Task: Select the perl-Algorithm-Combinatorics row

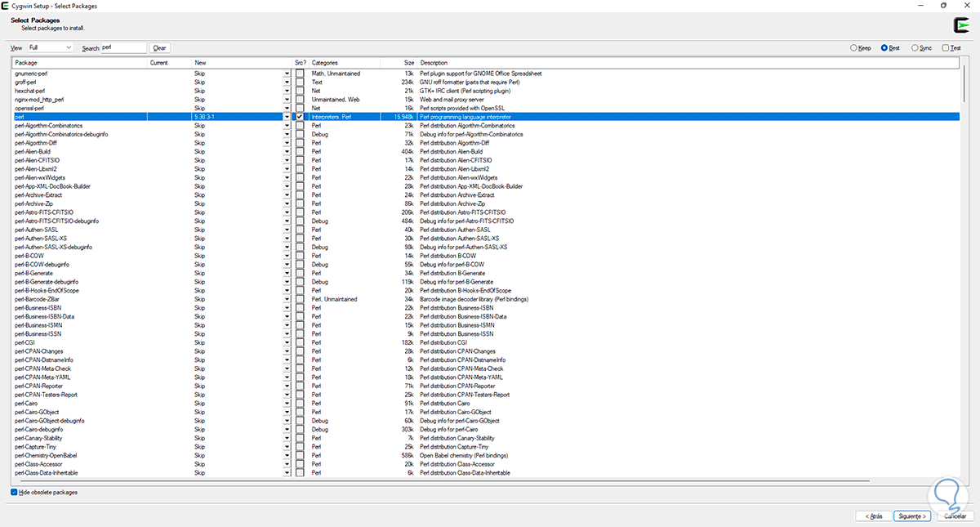Action: coord(486,126)
